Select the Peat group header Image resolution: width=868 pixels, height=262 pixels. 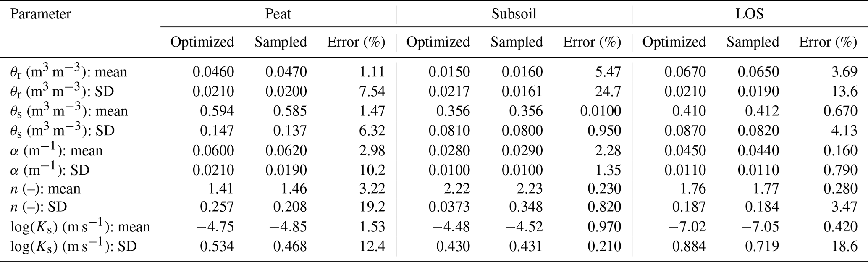tap(278, 14)
